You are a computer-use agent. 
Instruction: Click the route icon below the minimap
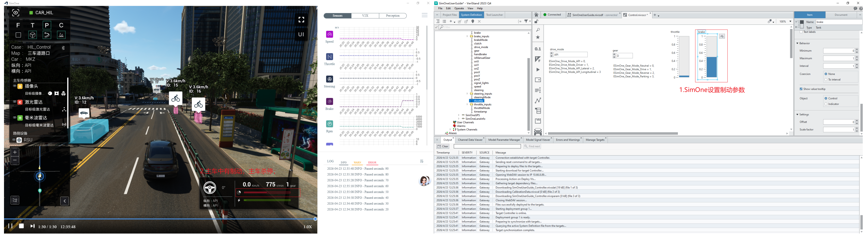coord(15,200)
